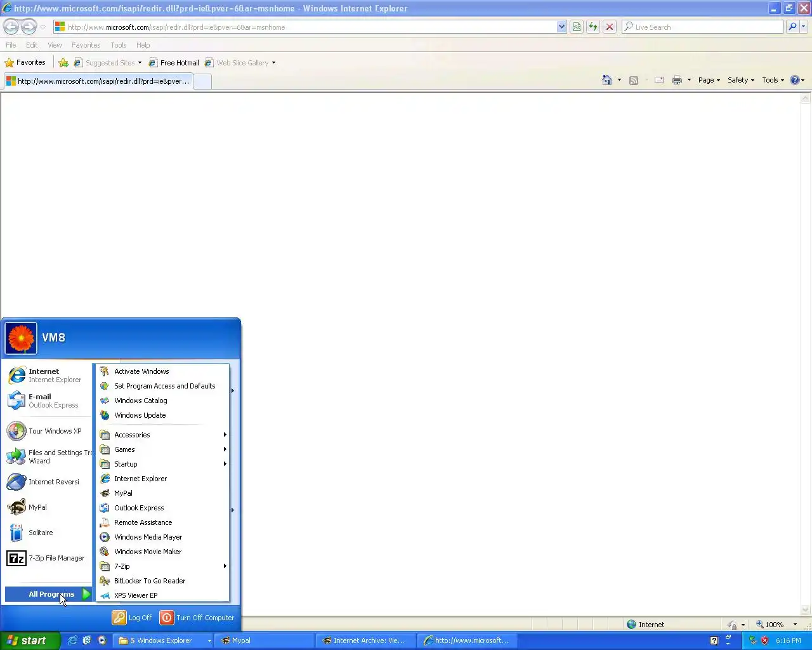Open View menu

tap(55, 45)
